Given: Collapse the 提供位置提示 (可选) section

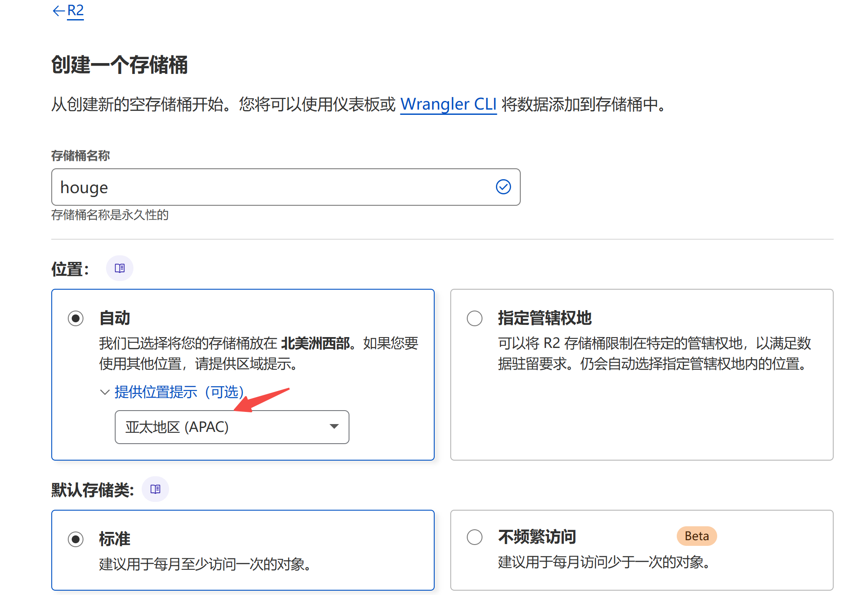Looking at the screenshot, I should point(172,392).
